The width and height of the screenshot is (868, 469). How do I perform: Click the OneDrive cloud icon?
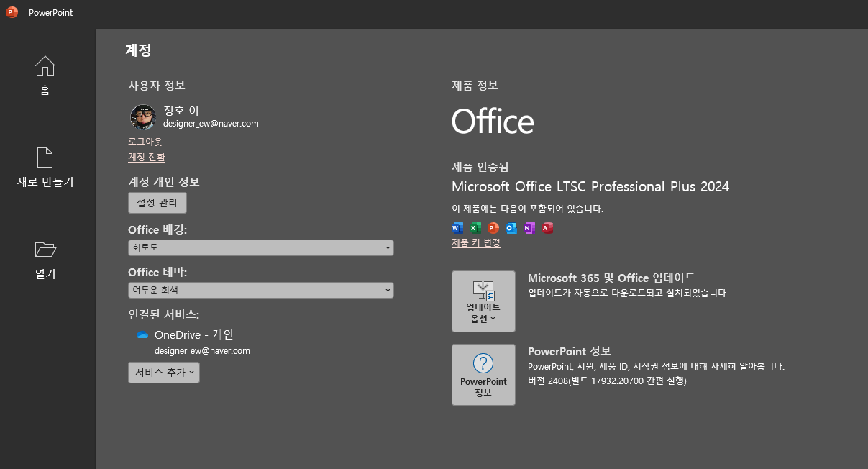142,335
